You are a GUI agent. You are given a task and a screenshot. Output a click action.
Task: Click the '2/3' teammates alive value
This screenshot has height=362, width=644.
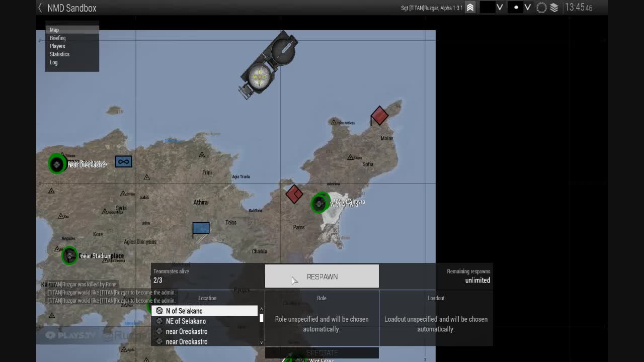pyautogui.click(x=158, y=280)
